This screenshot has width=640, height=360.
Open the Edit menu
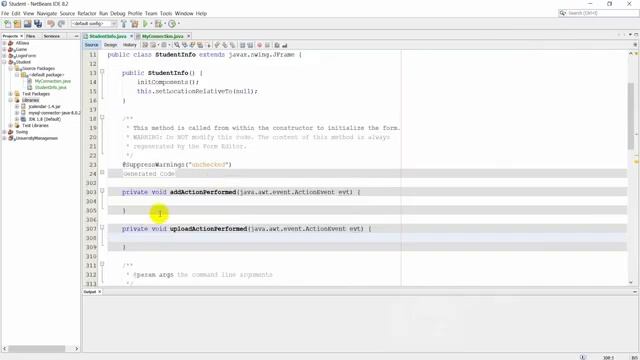click(16, 13)
